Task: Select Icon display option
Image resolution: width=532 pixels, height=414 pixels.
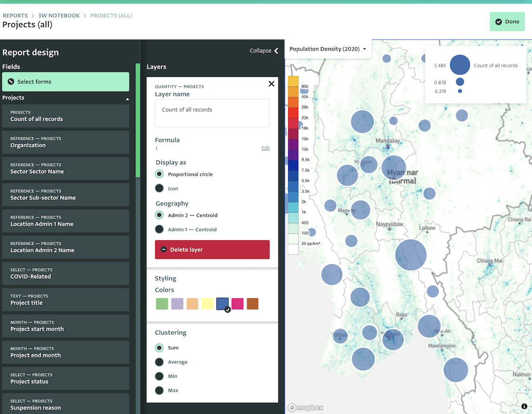Action: pyautogui.click(x=159, y=189)
